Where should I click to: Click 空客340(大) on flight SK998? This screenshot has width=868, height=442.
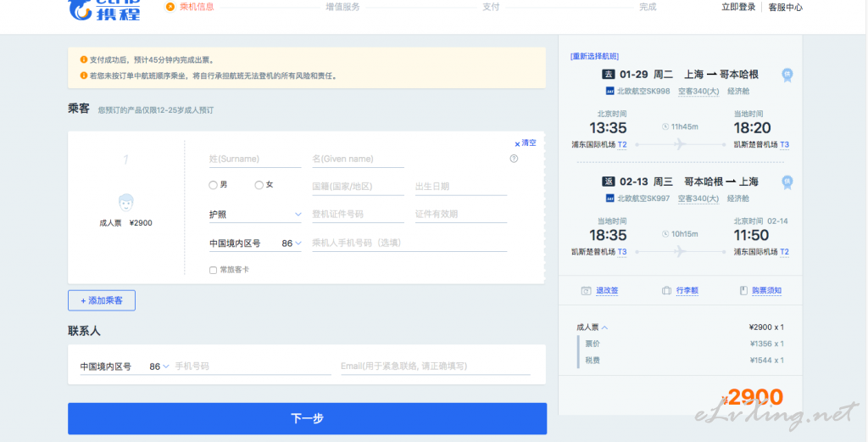click(698, 92)
